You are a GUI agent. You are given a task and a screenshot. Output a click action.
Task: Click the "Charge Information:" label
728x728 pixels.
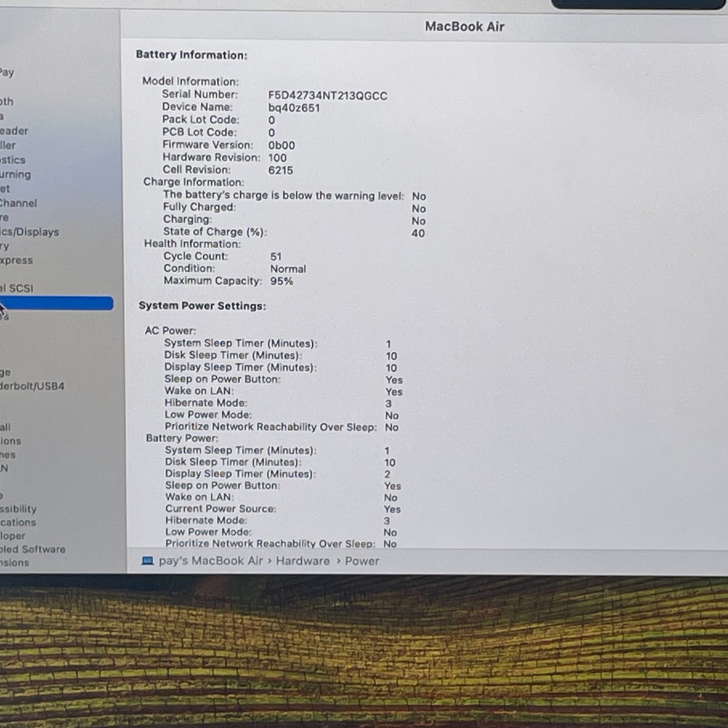(x=193, y=182)
